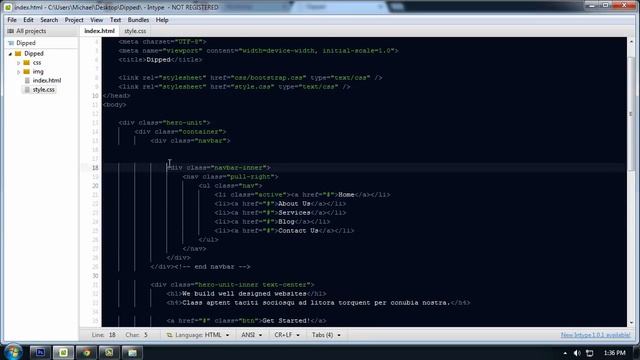Click the index.html file icon

pyautogui.click(x=27, y=80)
